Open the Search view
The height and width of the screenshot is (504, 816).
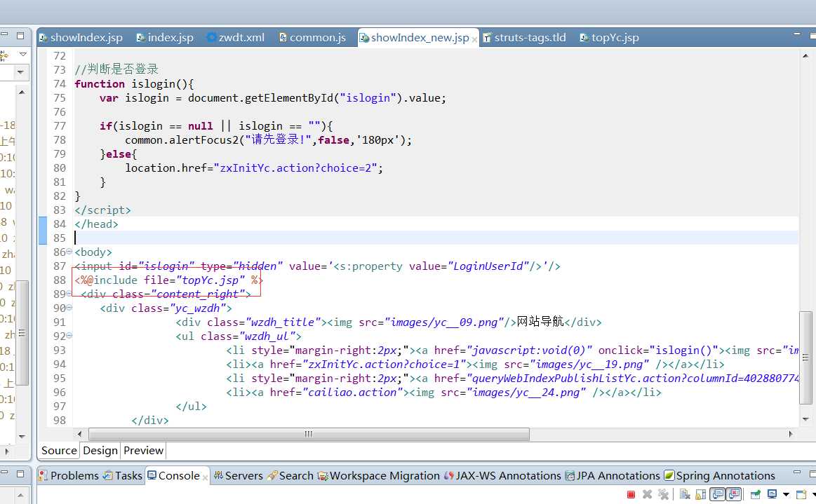290,475
